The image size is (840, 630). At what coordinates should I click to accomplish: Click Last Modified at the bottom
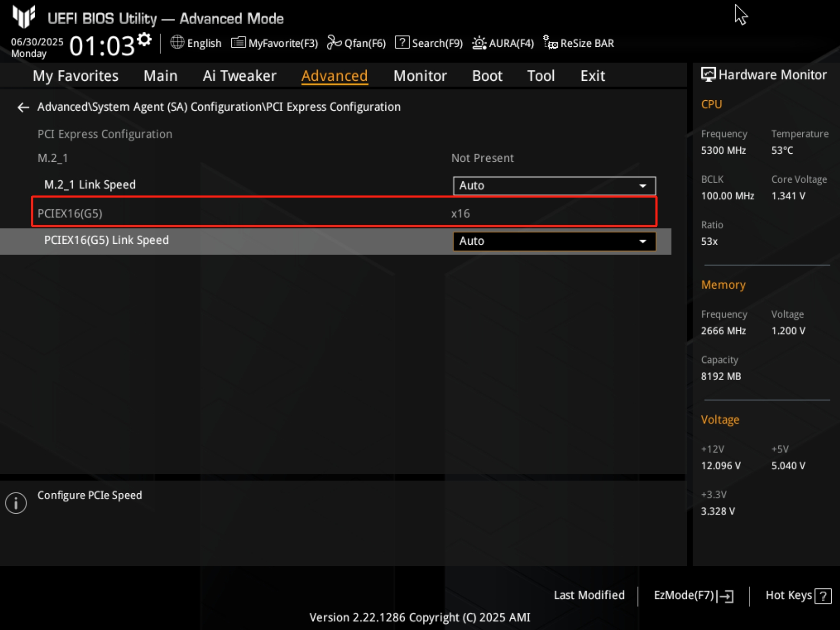pos(589,595)
